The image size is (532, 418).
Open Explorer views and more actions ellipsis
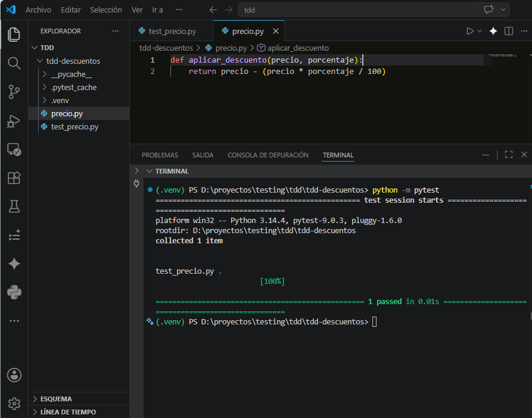[x=116, y=31]
